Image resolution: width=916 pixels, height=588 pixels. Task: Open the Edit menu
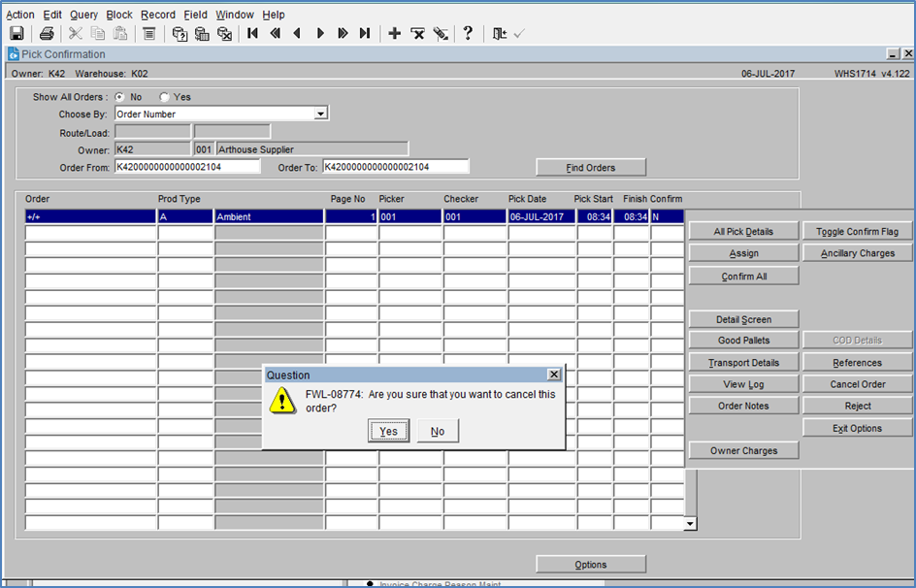(x=52, y=15)
